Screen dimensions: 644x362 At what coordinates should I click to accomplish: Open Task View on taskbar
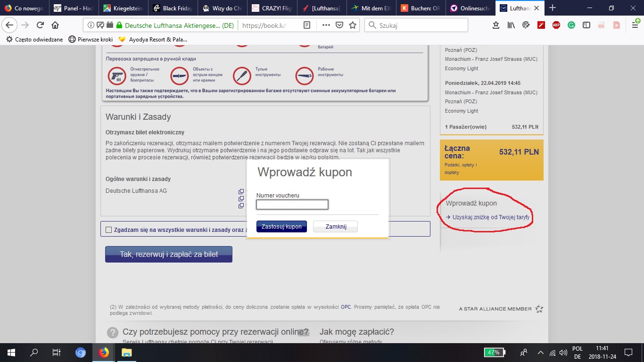tap(57, 353)
